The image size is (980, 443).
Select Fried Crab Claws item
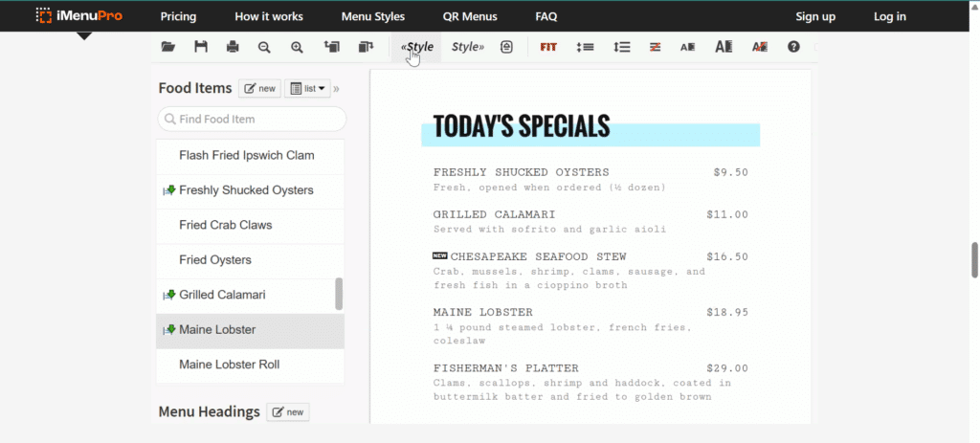[x=250, y=225]
